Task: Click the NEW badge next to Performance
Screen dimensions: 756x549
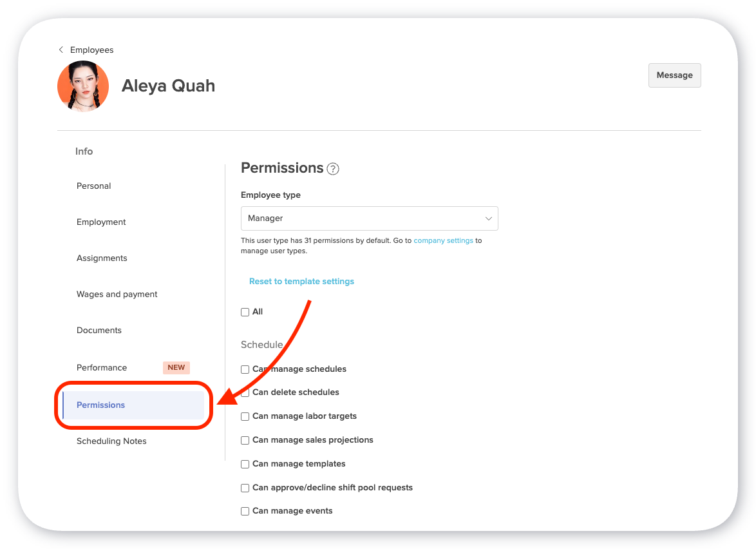Action: point(176,367)
